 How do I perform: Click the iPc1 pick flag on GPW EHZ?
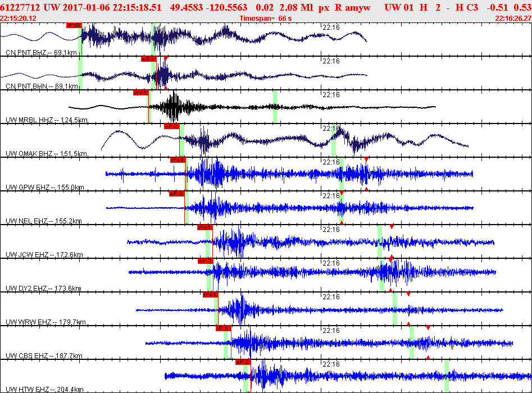[178, 160]
